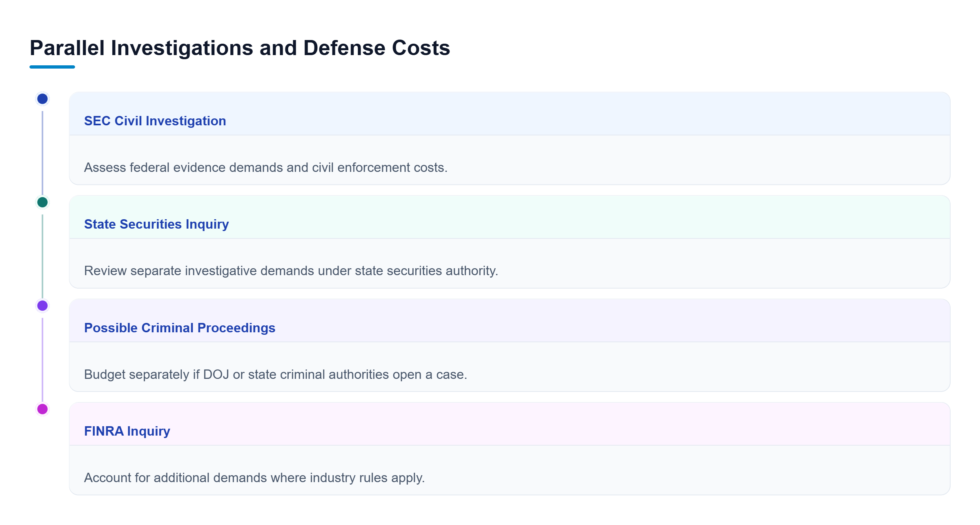The height and width of the screenshot is (525, 980).
Task: Click 'Account for additional demands where industry rules apply.'
Action: 254,478
